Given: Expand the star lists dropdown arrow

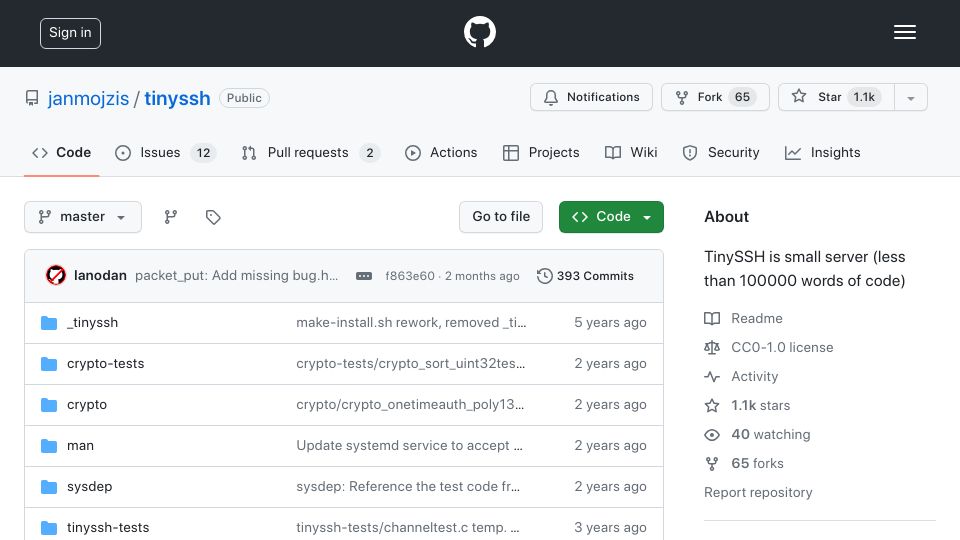Looking at the screenshot, I should coord(911,98).
